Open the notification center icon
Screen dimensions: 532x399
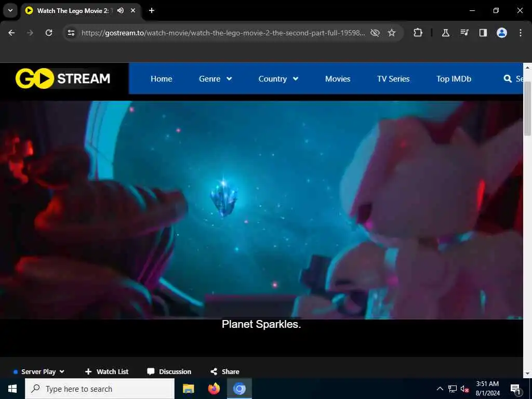(515, 389)
